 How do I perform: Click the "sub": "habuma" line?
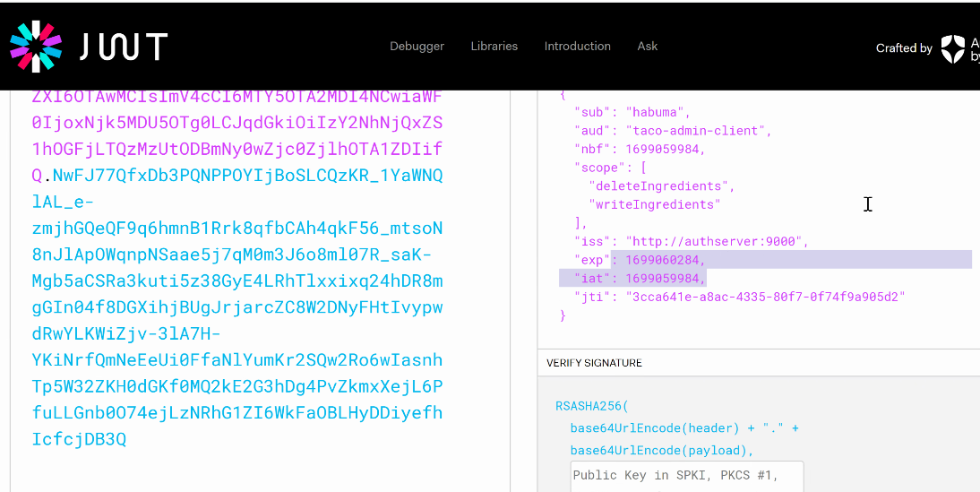tap(632, 113)
